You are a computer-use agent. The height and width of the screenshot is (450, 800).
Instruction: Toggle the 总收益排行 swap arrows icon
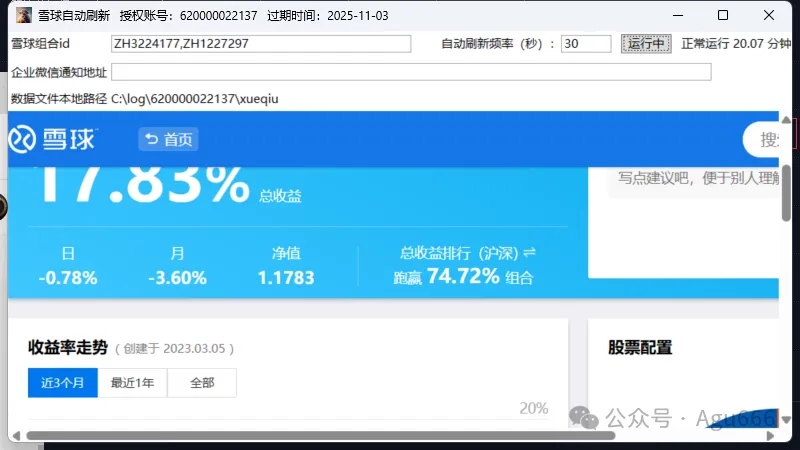[530, 252]
